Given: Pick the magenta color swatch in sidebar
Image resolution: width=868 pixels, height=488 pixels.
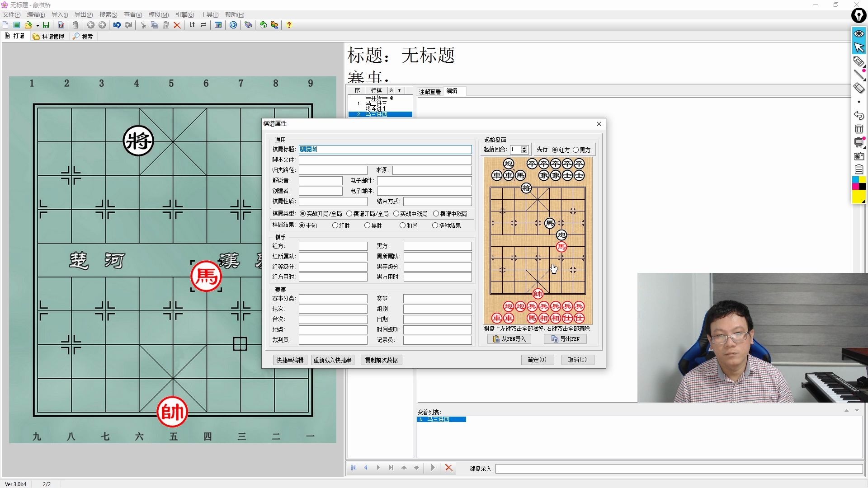Looking at the screenshot, I should [856, 187].
